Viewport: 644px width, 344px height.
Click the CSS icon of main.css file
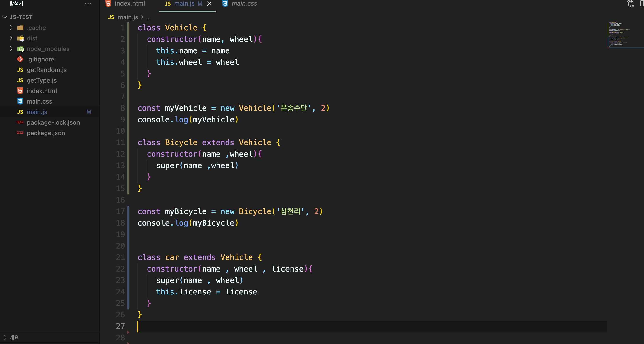click(x=20, y=101)
